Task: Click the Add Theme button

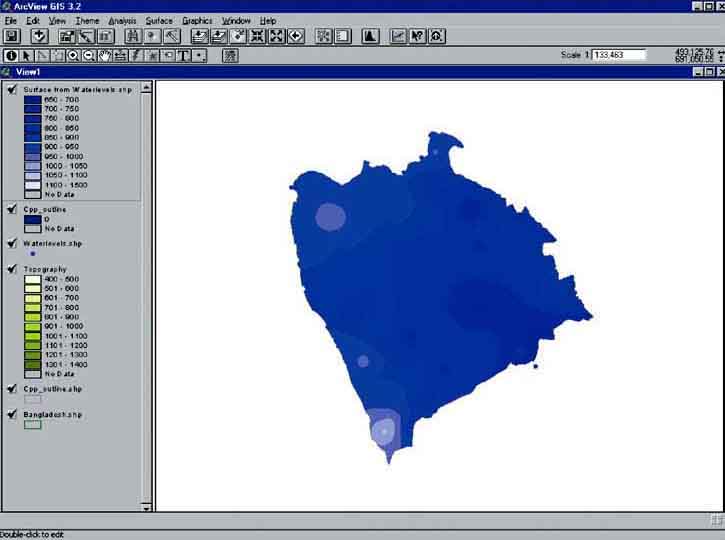Action: [41, 36]
